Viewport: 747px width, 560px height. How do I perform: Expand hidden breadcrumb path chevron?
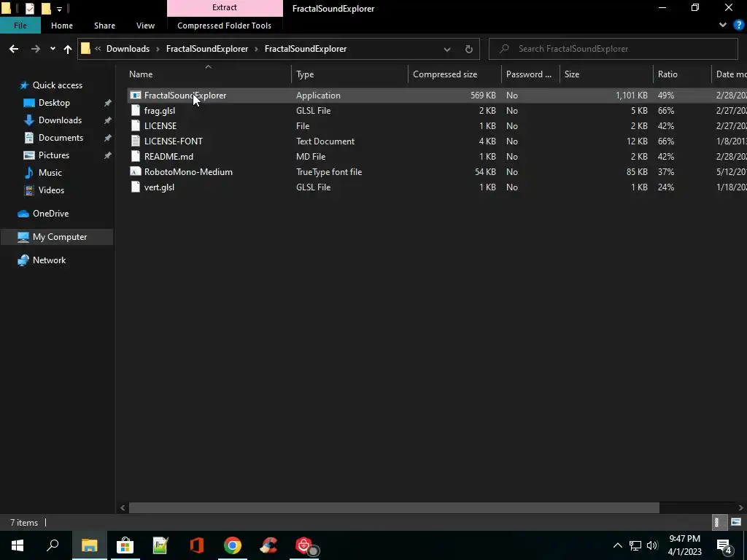point(98,49)
